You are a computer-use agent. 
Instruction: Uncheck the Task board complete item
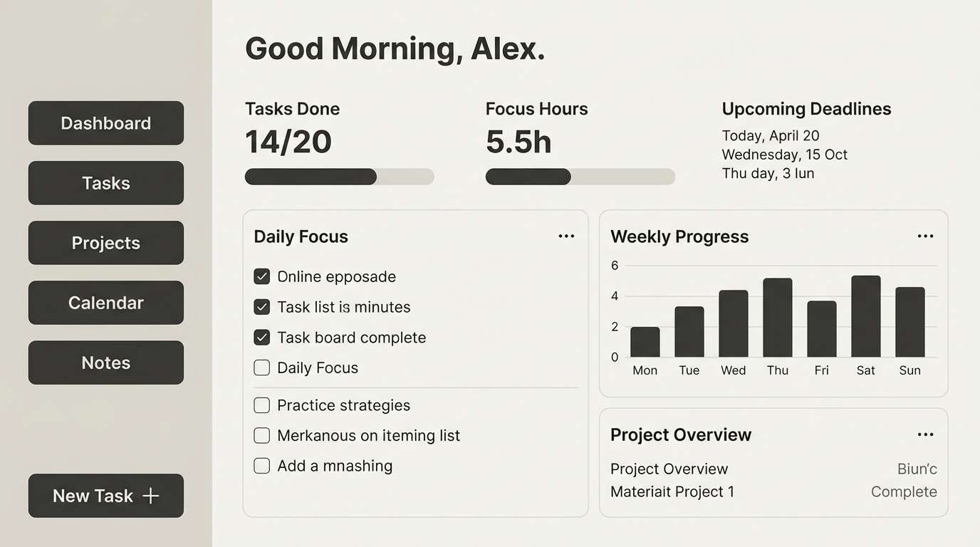(261, 337)
